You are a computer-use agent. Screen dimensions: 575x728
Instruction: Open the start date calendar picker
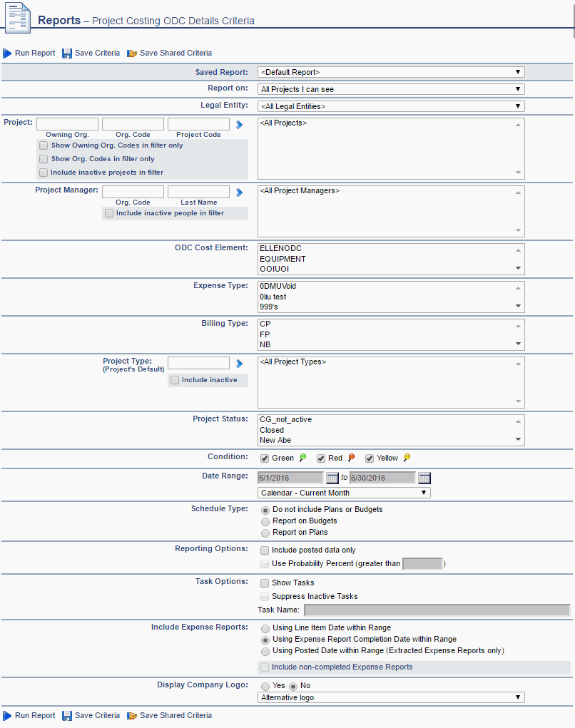pyautogui.click(x=332, y=478)
